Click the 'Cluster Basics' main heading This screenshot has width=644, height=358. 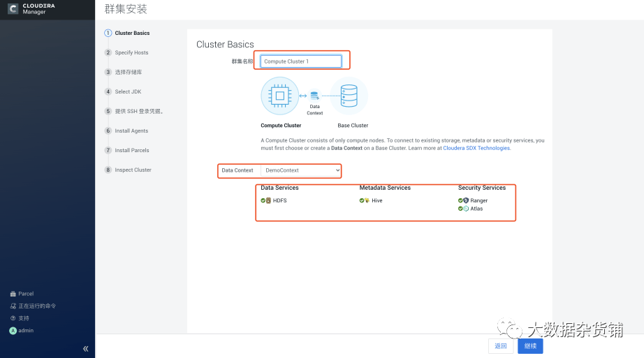225,45
